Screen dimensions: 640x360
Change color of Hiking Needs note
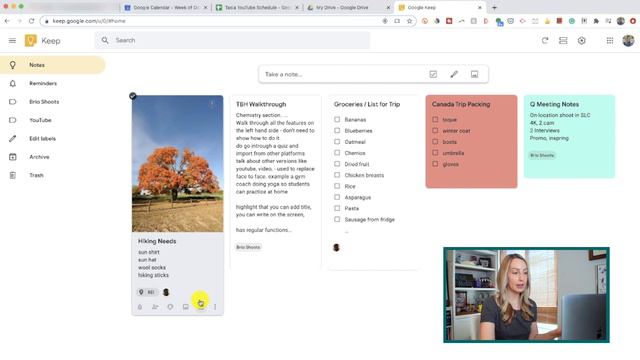(170, 307)
